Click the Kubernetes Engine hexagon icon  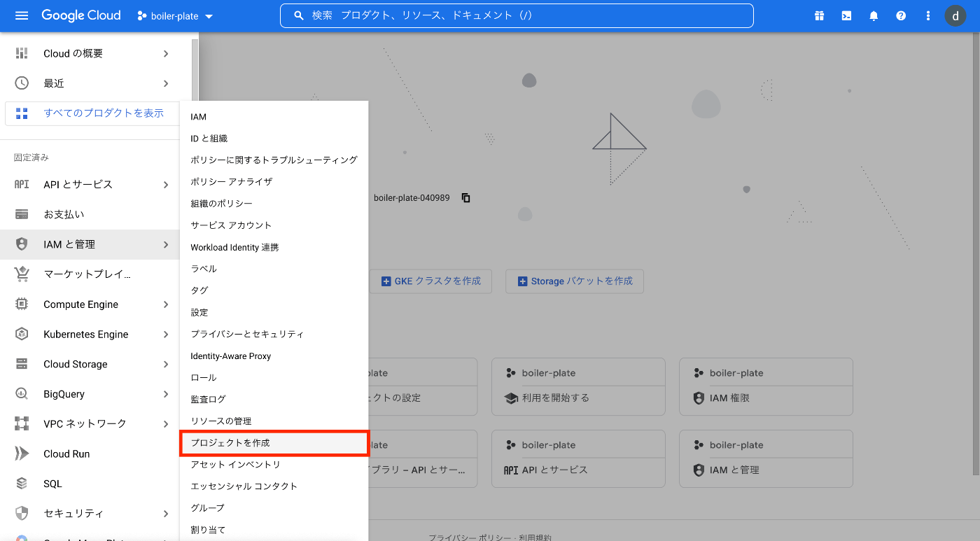click(22, 335)
